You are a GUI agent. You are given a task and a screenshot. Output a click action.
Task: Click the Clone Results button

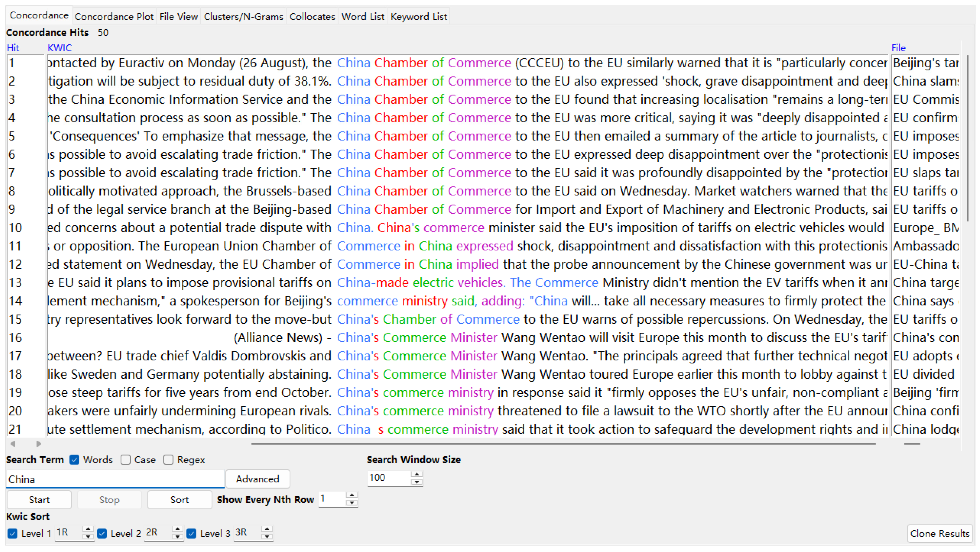(939, 533)
